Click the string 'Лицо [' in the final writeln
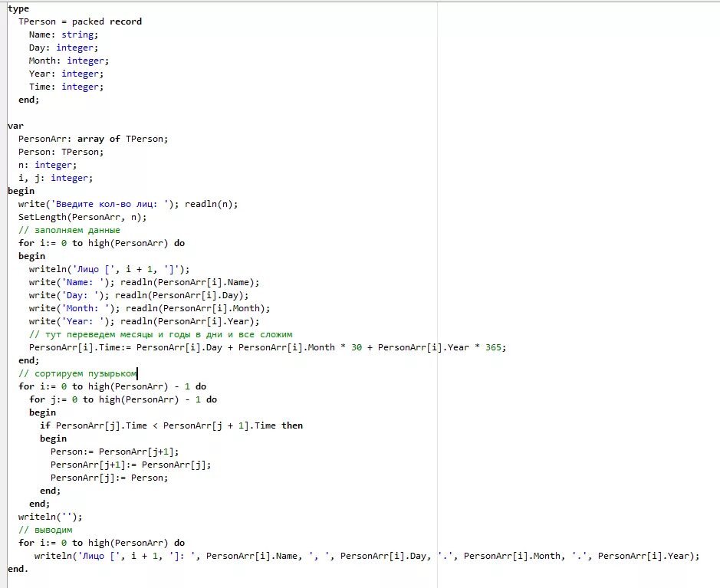Screen dimensions: 720x588 pyautogui.click(x=98, y=556)
